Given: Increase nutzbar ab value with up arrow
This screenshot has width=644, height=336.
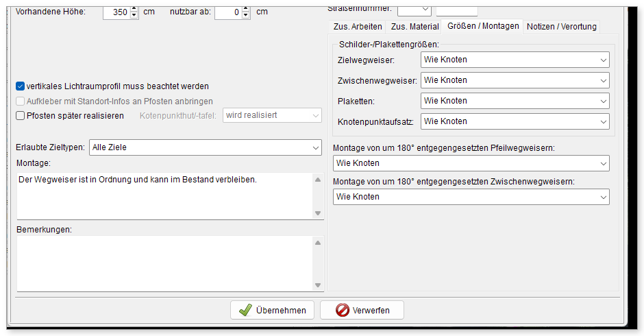Looking at the screenshot, I should pos(245,9).
